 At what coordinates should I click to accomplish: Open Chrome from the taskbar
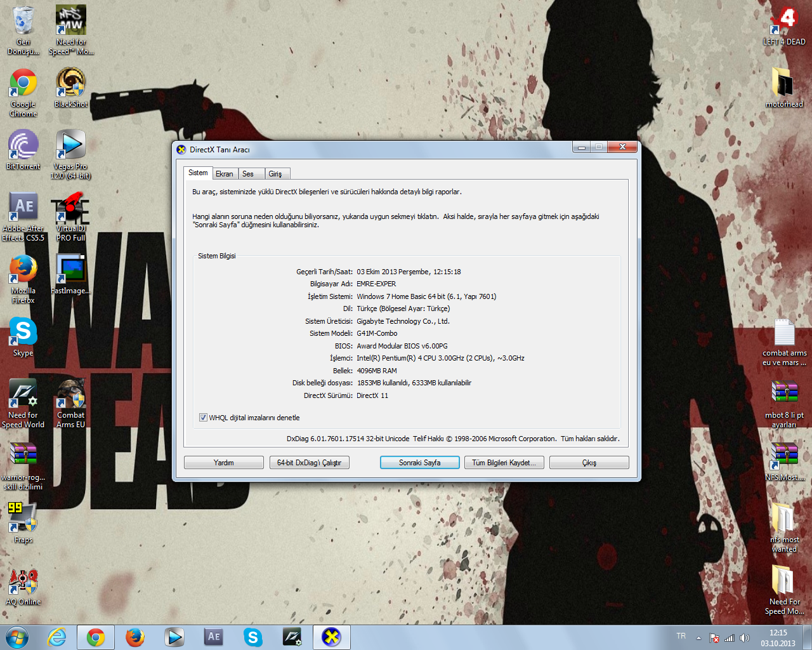point(96,637)
